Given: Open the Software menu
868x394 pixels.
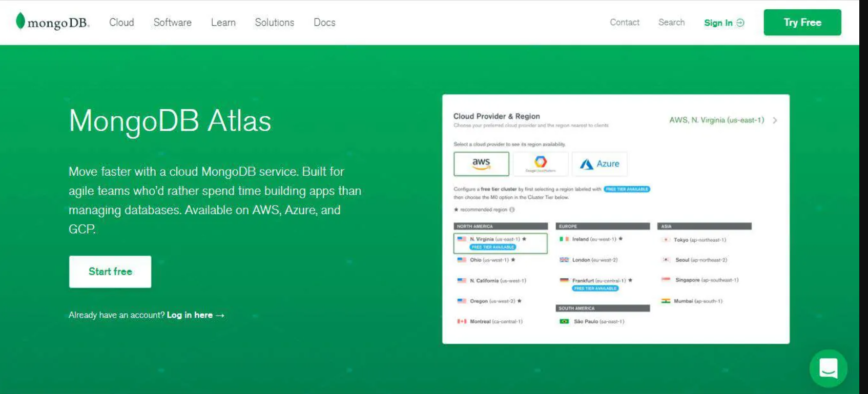Looking at the screenshot, I should point(172,23).
